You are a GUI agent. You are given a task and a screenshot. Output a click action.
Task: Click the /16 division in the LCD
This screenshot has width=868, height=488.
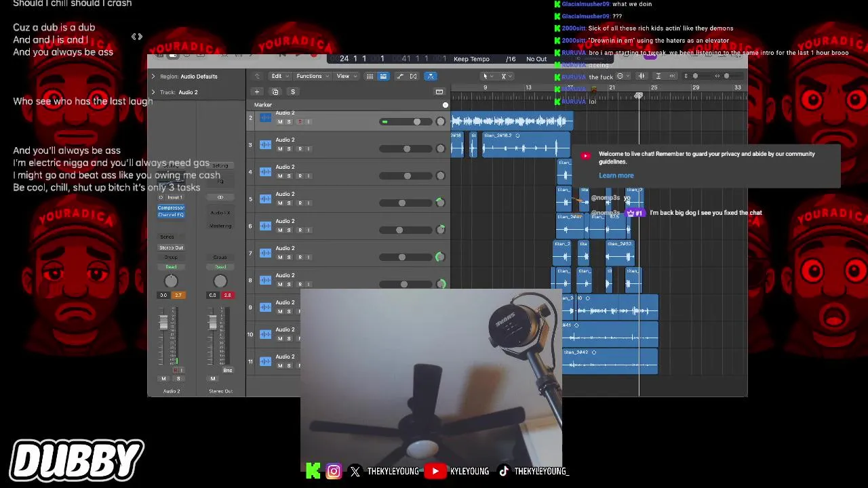[511, 59]
